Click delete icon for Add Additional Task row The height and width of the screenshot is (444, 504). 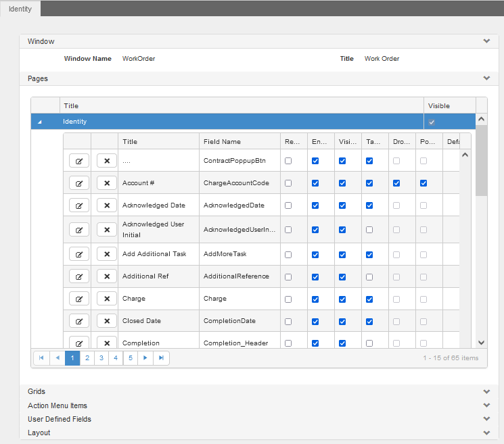(107, 254)
